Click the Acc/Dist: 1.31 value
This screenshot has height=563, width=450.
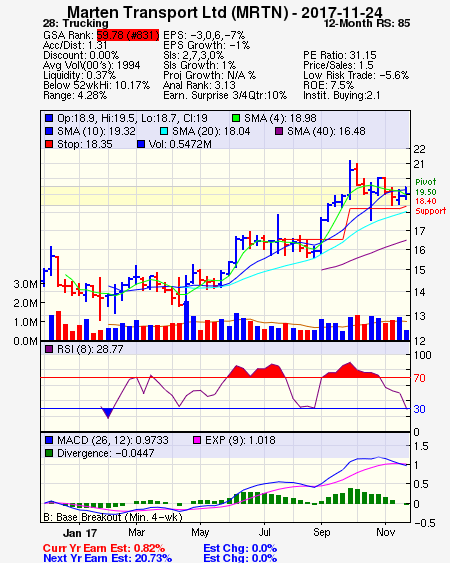point(75,45)
